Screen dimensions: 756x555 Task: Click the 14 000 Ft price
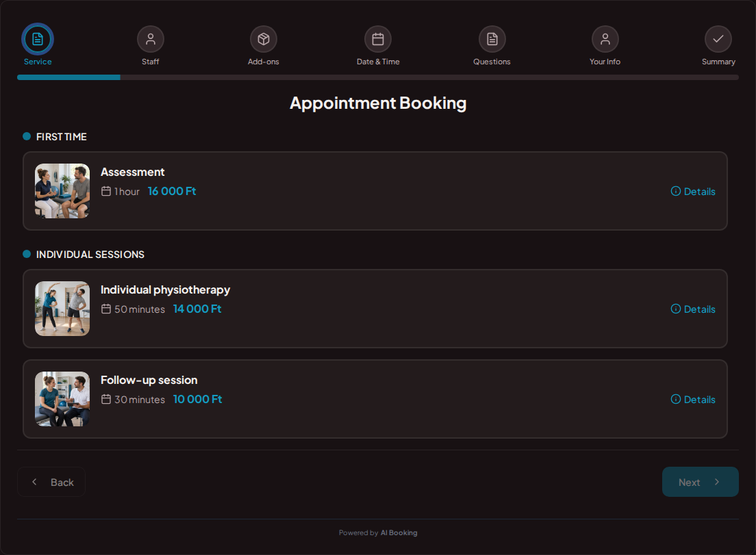[197, 309]
